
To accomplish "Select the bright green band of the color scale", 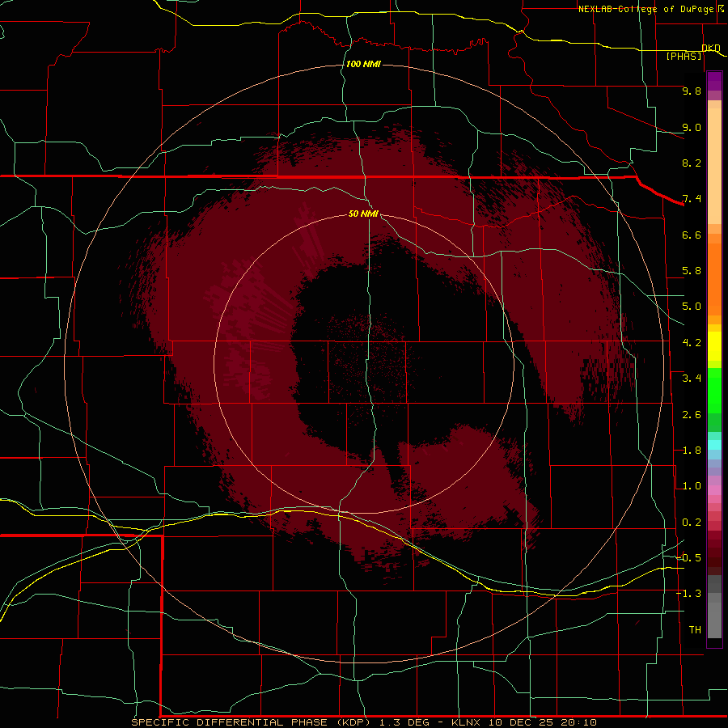I will pos(714,390).
